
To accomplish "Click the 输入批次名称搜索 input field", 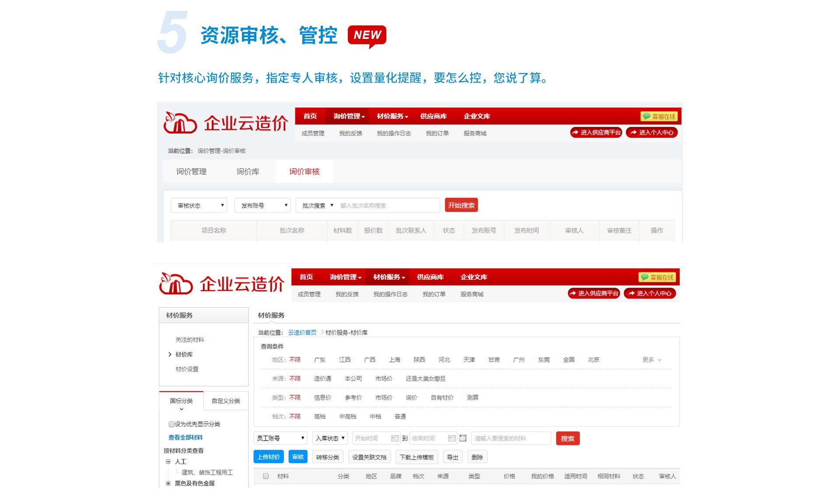I will (388, 205).
